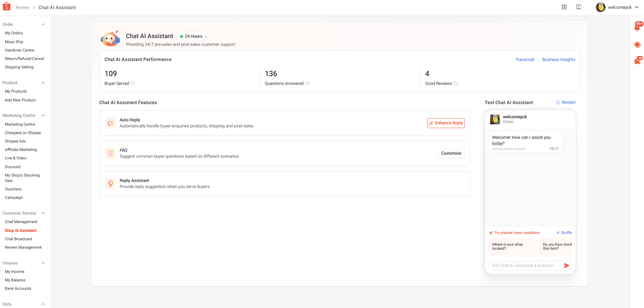Open My Orders in the sidebar
This screenshot has width=644, height=308.
[14, 33]
